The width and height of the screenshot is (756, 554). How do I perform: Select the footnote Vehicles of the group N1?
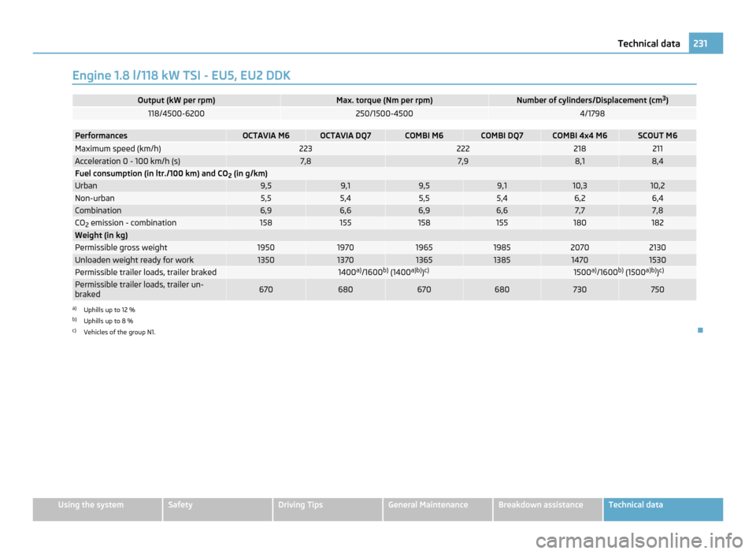coord(120,332)
